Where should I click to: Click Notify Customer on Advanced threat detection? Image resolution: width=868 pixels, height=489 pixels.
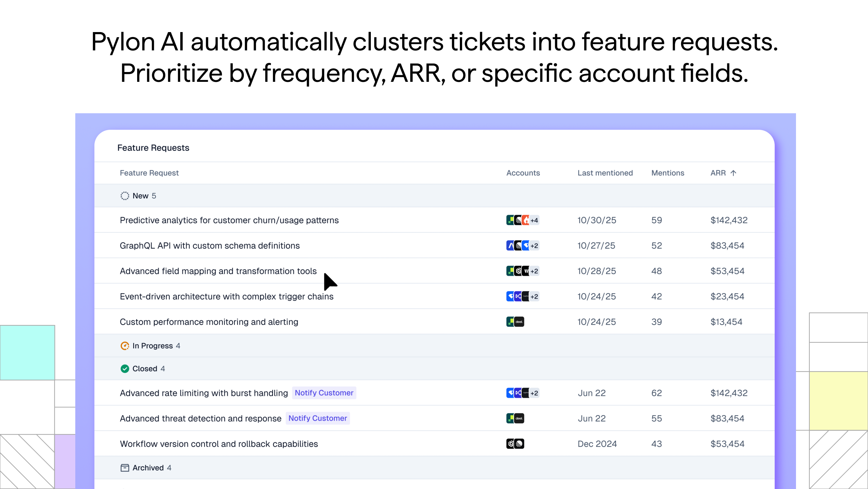(x=317, y=418)
